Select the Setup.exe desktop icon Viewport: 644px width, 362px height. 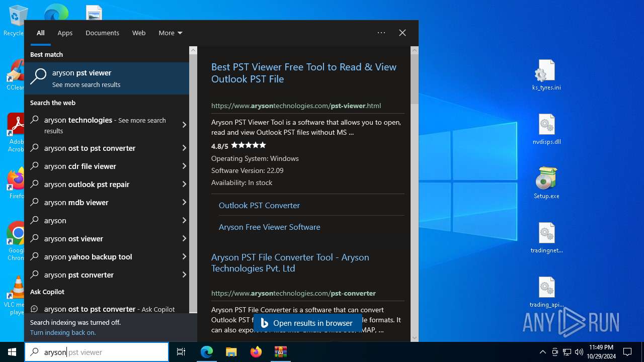coord(546,184)
